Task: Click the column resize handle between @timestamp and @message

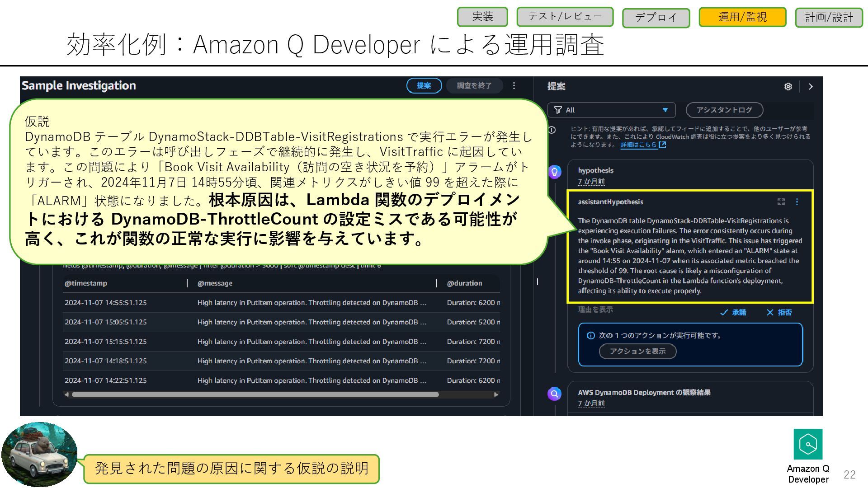Action: [187, 283]
